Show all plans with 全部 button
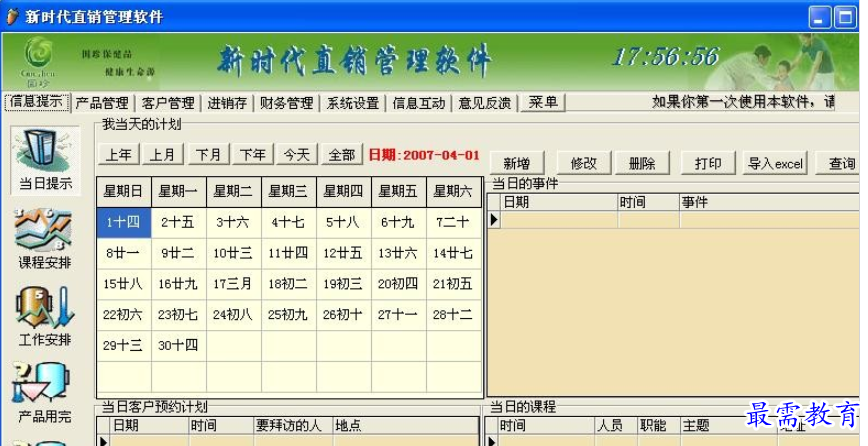 pyautogui.click(x=342, y=154)
